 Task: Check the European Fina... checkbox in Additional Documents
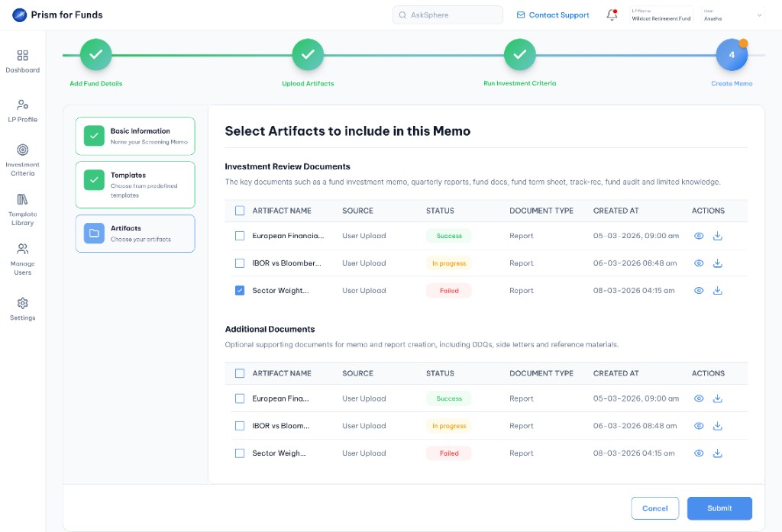240,398
